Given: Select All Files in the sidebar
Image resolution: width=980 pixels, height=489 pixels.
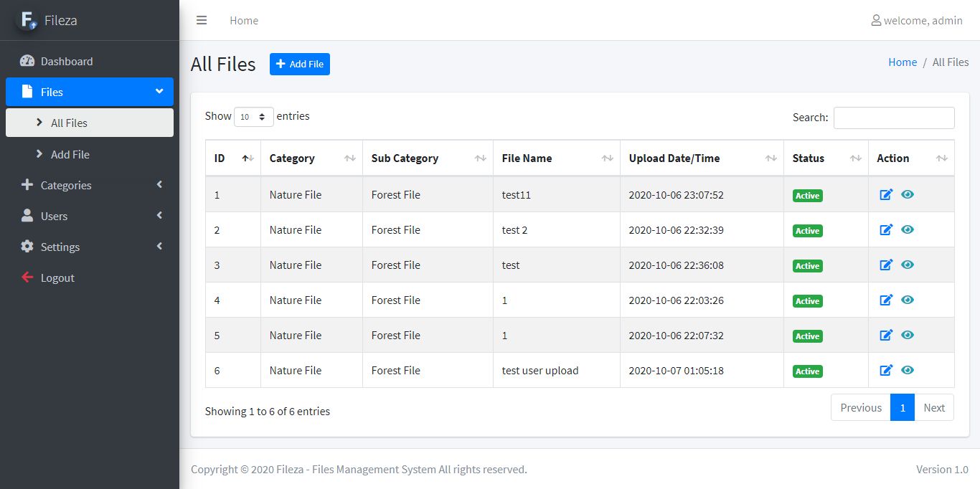Looking at the screenshot, I should tap(69, 123).
